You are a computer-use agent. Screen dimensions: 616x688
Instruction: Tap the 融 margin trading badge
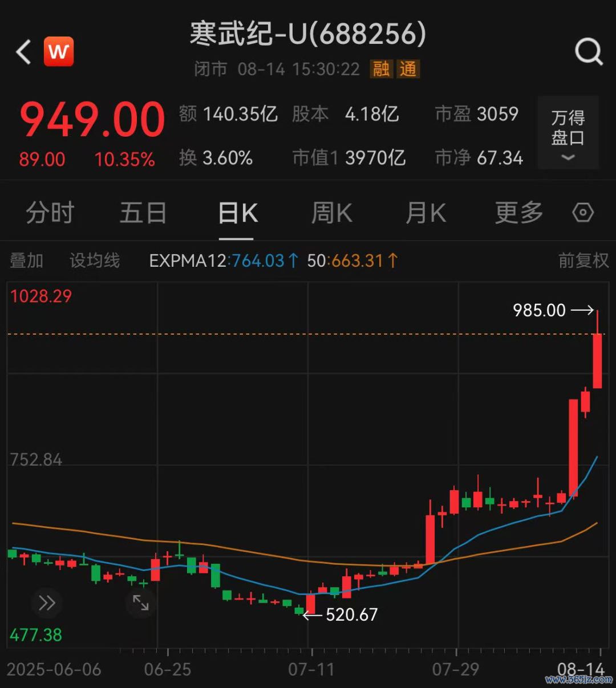(381, 69)
